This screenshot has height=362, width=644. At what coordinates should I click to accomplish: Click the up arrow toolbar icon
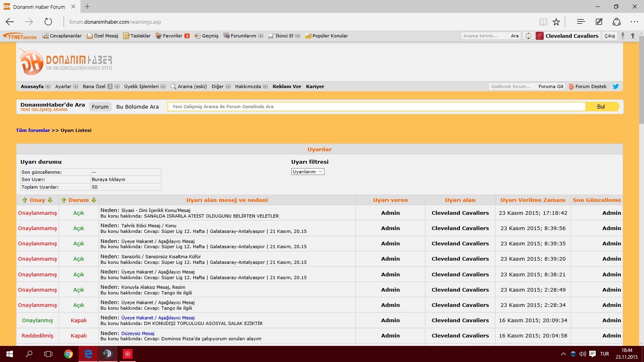(x=633, y=36)
